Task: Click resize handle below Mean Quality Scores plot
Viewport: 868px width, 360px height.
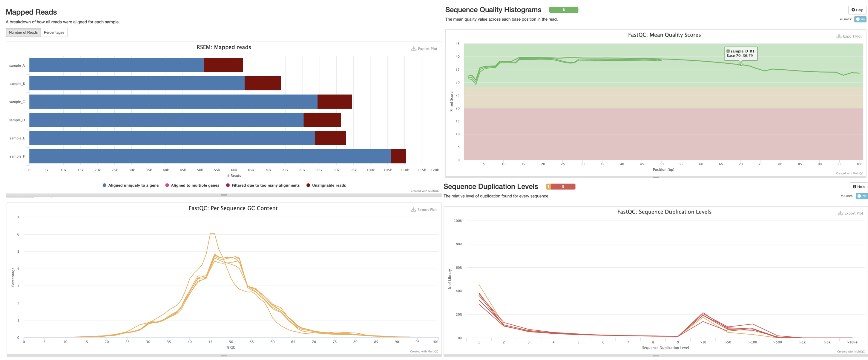Action: tap(655, 177)
